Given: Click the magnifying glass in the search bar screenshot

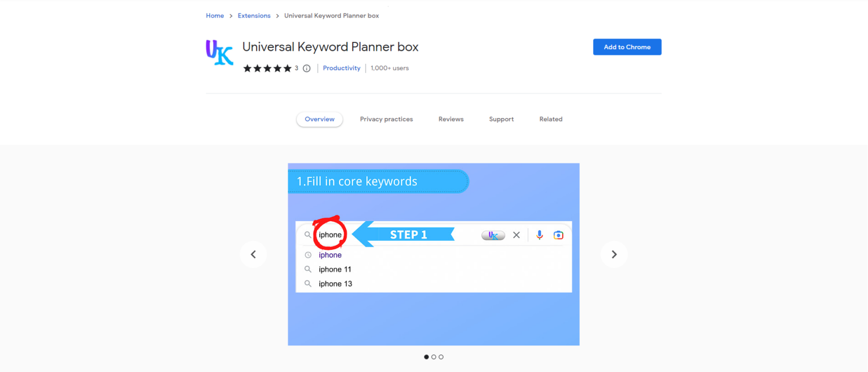Looking at the screenshot, I should pos(308,234).
